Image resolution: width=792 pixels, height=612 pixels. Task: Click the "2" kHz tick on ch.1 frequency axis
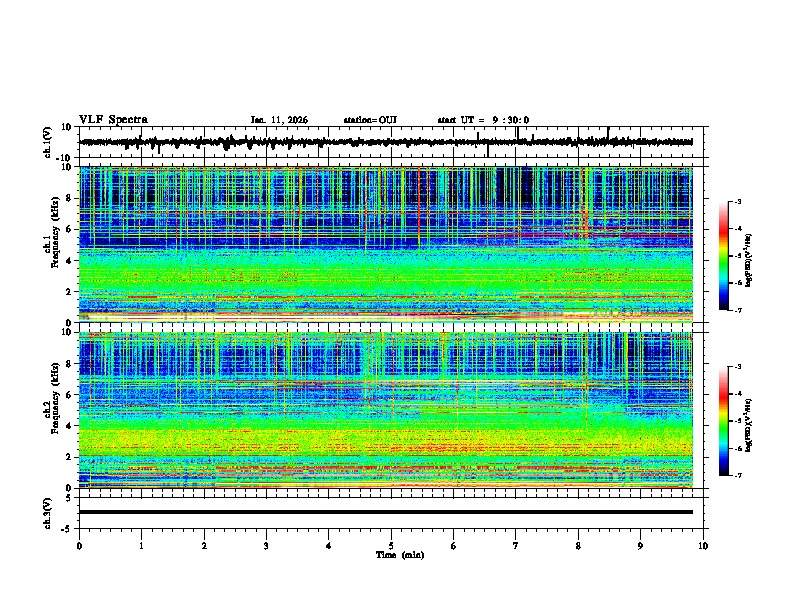[x=69, y=291]
